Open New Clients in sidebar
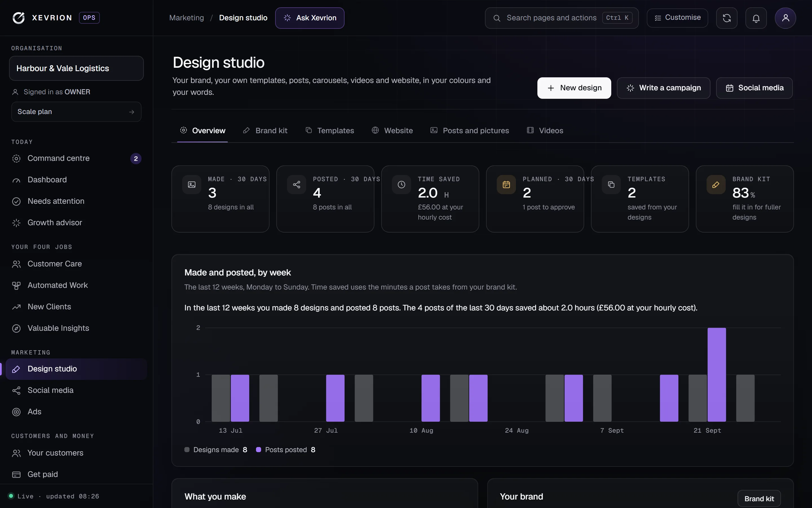This screenshot has width=812, height=508. (76, 307)
